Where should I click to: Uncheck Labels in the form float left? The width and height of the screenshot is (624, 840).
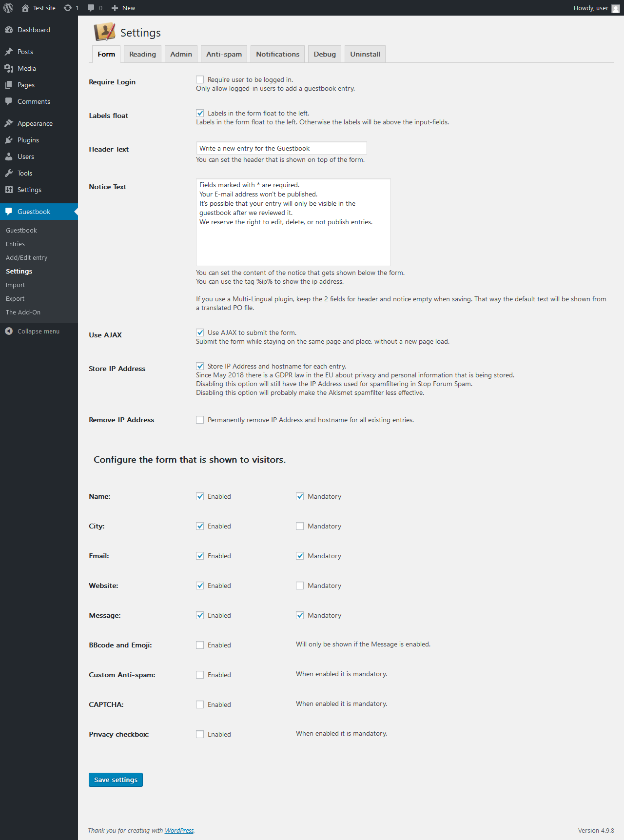(x=200, y=113)
